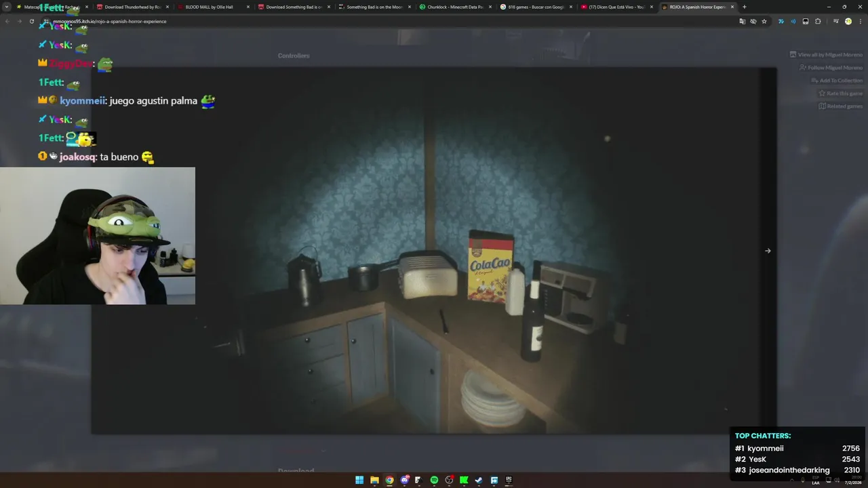Select the Download Something Bad tab

(293, 7)
